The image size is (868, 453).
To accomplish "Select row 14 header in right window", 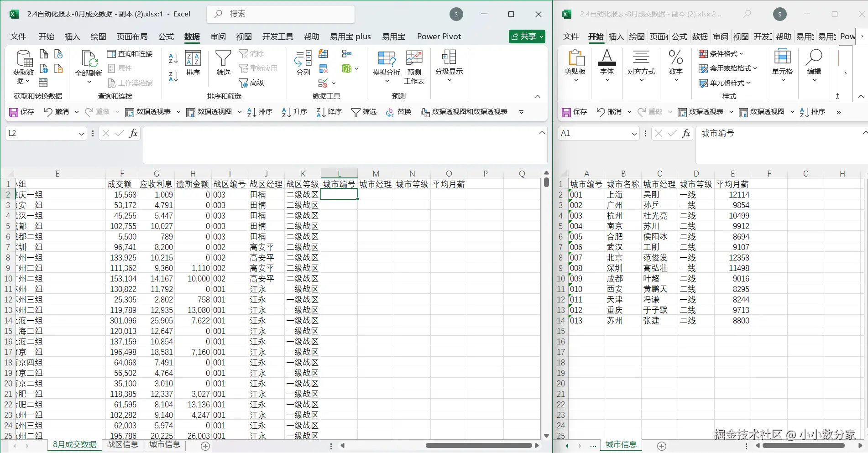I will (x=561, y=321).
